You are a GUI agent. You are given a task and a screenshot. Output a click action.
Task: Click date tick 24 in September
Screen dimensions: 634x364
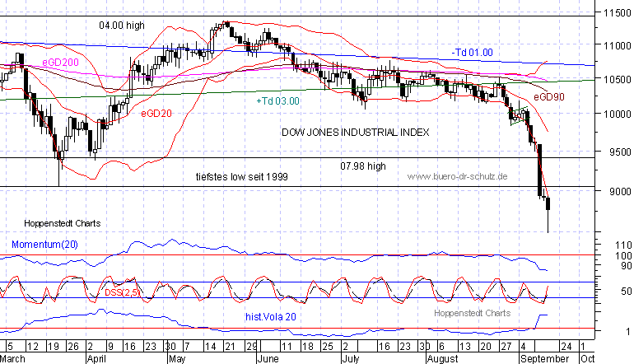566,347
